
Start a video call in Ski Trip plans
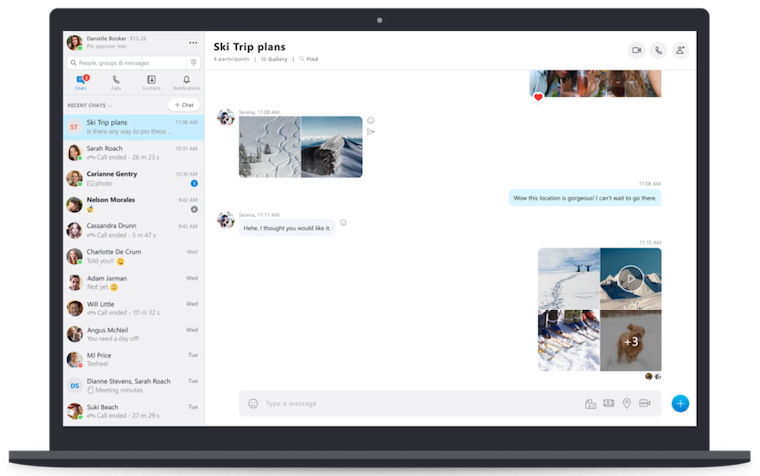tap(636, 50)
